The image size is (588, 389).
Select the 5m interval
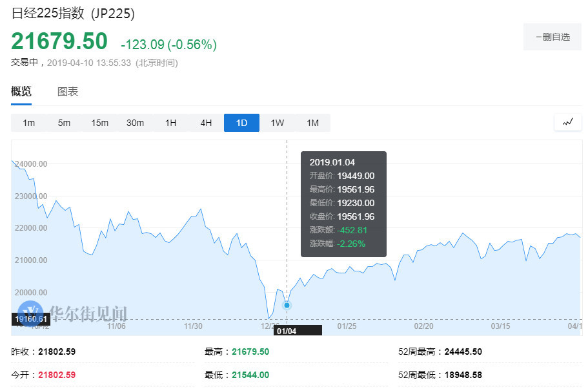coord(64,123)
